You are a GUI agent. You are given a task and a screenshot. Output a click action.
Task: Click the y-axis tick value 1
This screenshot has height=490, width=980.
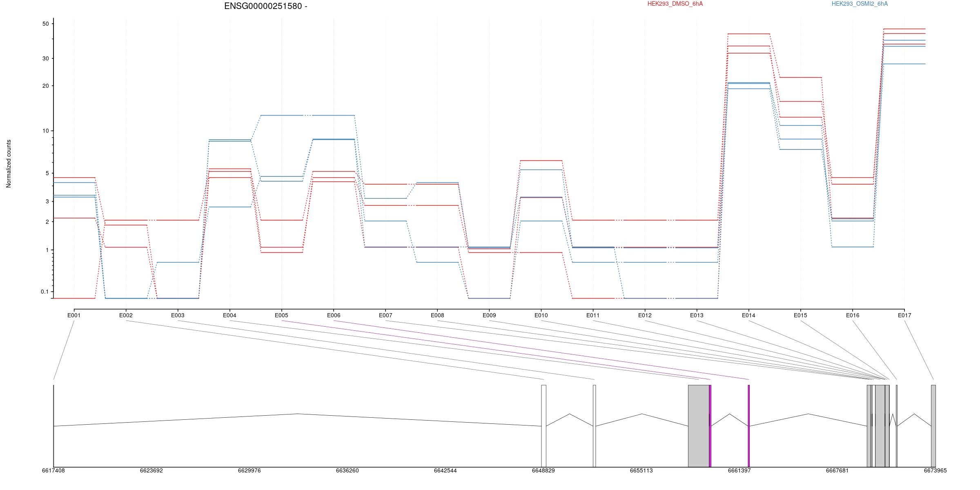point(47,250)
